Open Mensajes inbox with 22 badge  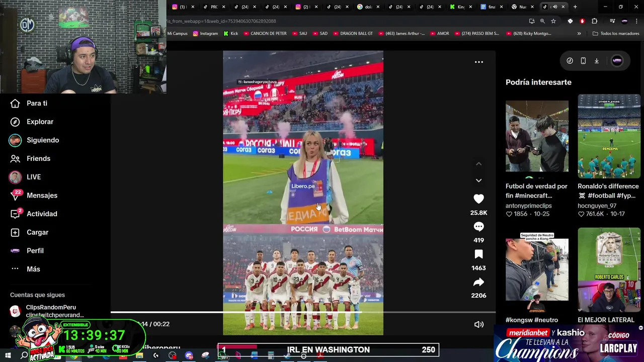(x=34, y=195)
